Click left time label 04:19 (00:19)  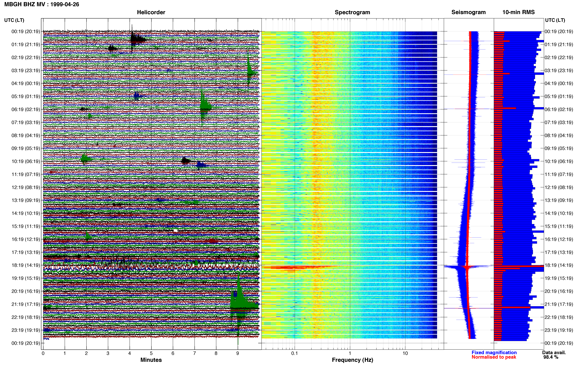pos(26,83)
